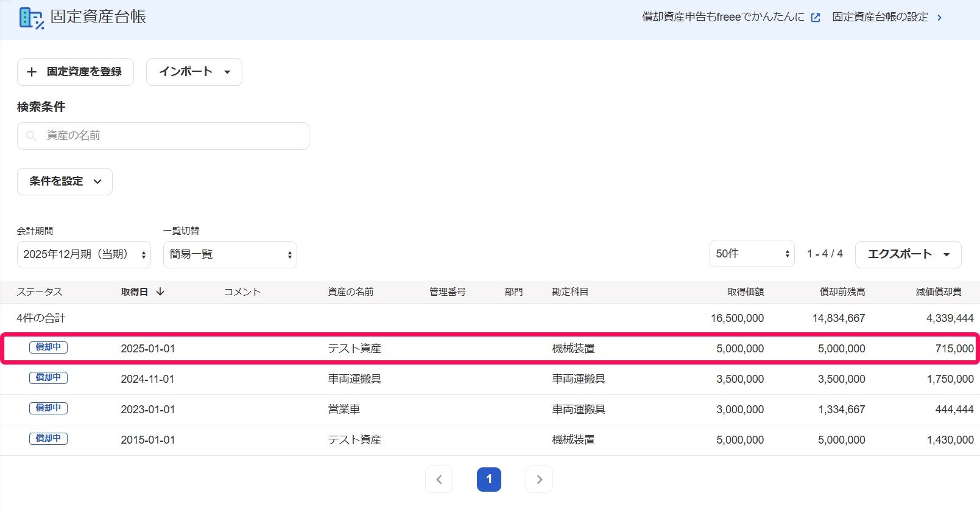Click the コメント column header

pos(242,292)
